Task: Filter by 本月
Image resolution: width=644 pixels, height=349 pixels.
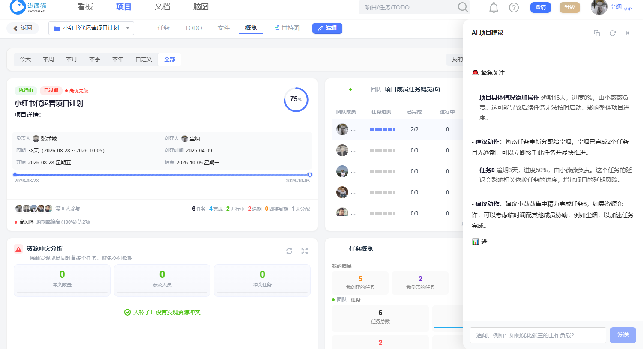Action: click(x=72, y=60)
